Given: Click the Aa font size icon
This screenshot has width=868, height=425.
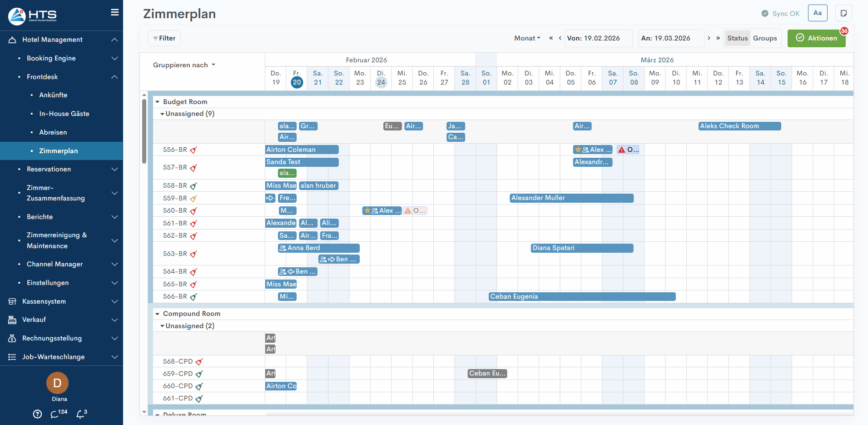Looking at the screenshot, I should click(818, 13).
